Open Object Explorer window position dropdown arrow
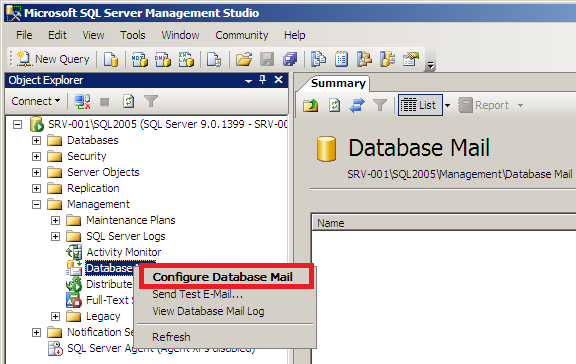576x364 pixels. tap(249, 80)
